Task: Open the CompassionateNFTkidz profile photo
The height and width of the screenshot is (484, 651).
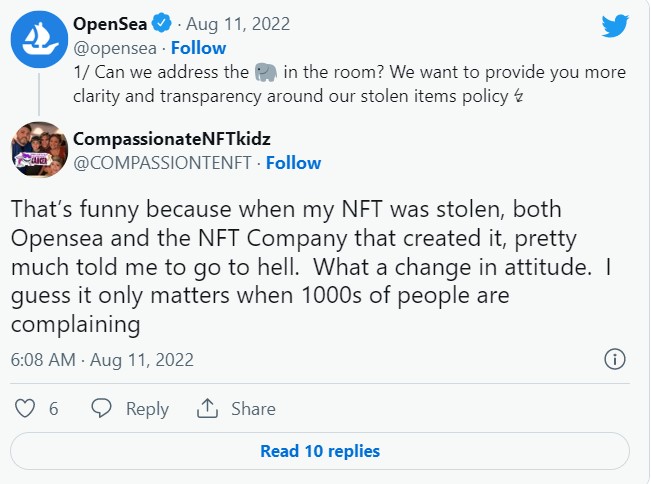Action: 39,151
